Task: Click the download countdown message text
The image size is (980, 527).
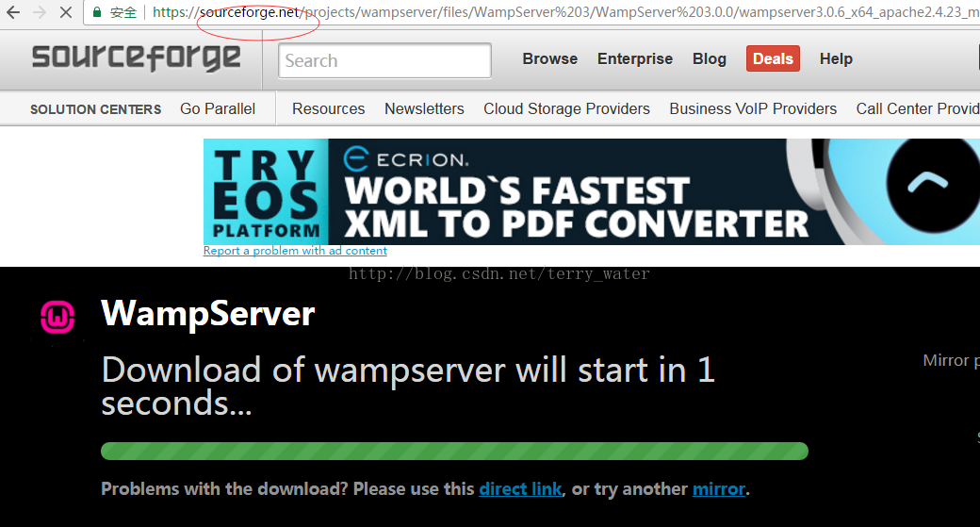Action: 407,386
